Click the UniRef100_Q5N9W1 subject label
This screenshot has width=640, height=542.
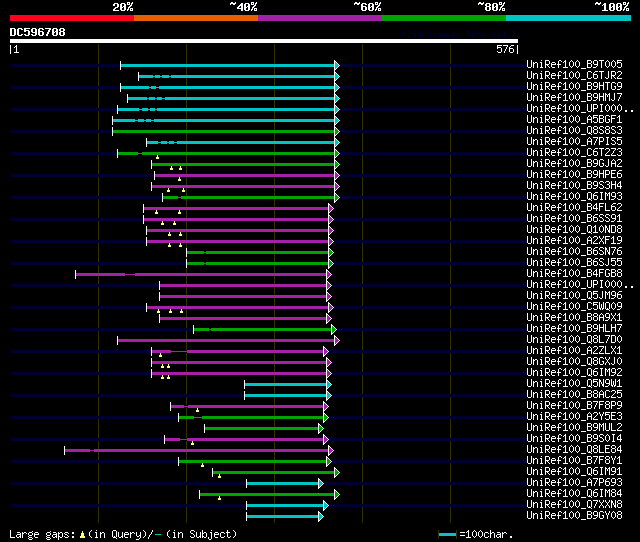574,384
